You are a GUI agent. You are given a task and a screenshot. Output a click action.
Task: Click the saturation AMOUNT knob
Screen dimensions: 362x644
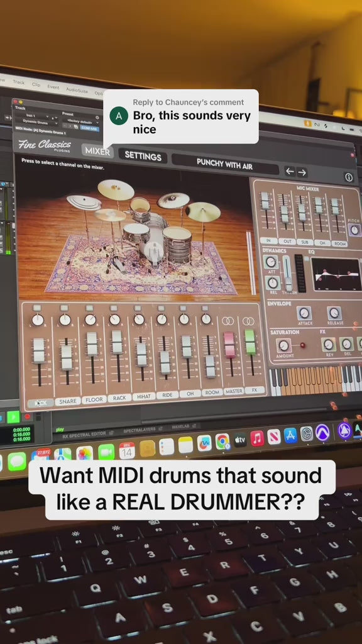tap(284, 345)
